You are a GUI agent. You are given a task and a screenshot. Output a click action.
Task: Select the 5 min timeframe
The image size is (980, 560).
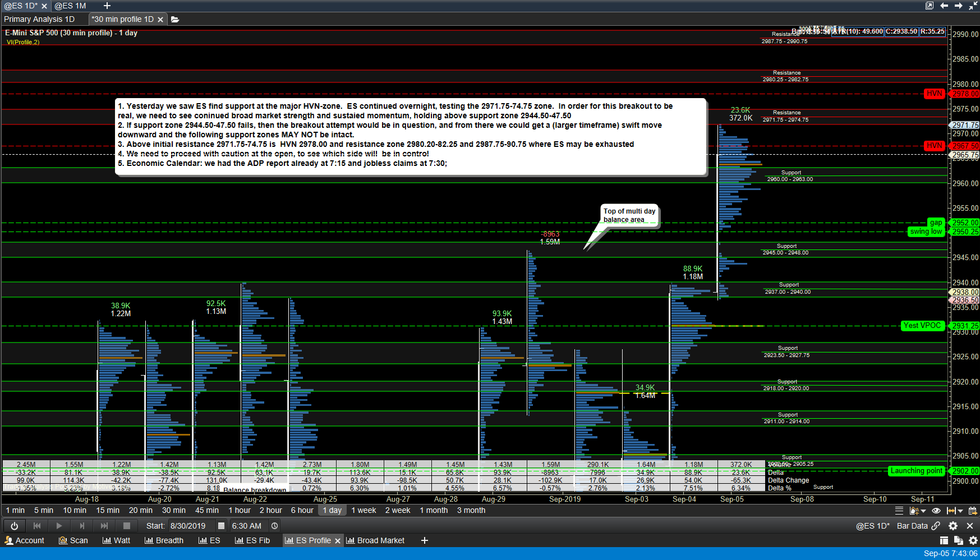pyautogui.click(x=44, y=510)
